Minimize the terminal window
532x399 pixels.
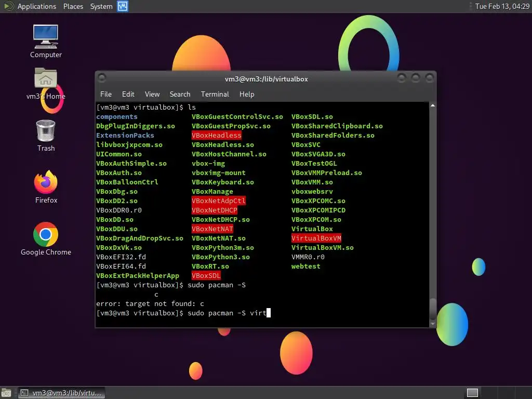click(x=402, y=78)
